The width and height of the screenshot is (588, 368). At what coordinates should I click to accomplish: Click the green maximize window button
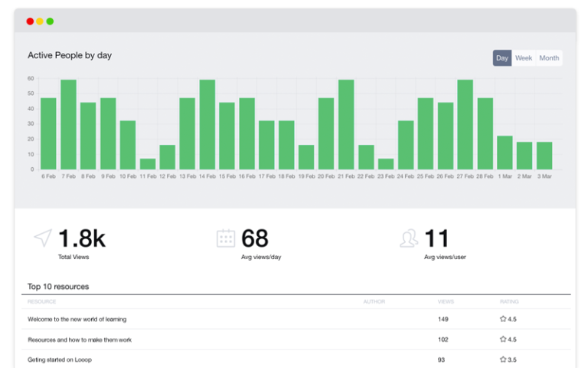click(50, 21)
